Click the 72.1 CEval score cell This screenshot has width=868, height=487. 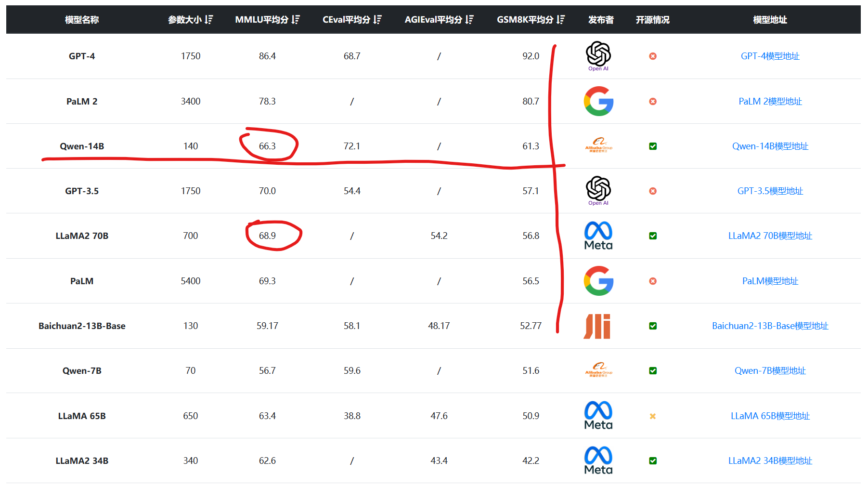click(352, 146)
